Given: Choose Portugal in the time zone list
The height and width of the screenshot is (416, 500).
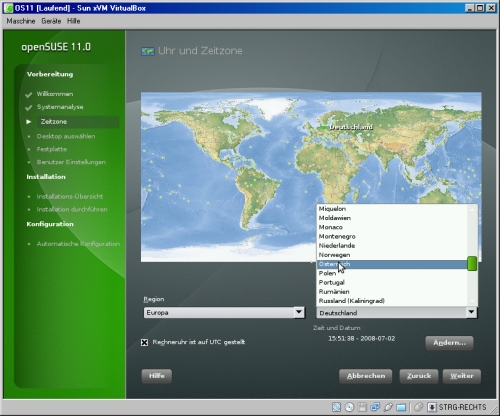Looking at the screenshot, I should tap(392, 283).
